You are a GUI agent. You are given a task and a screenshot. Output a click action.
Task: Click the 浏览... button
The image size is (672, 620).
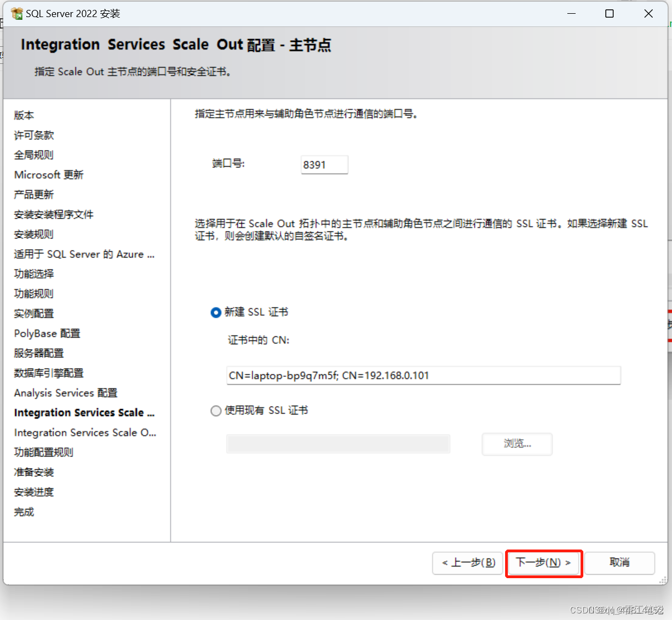tap(517, 444)
